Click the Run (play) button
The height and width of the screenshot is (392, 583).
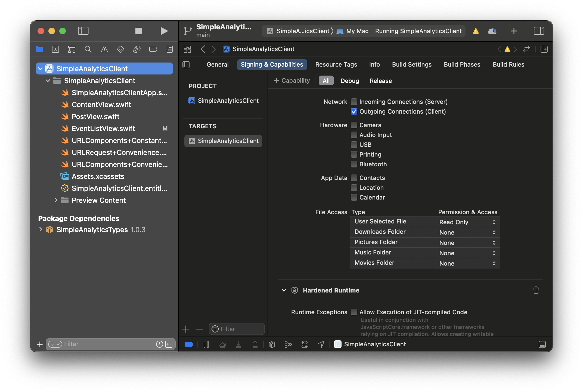pos(164,31)
